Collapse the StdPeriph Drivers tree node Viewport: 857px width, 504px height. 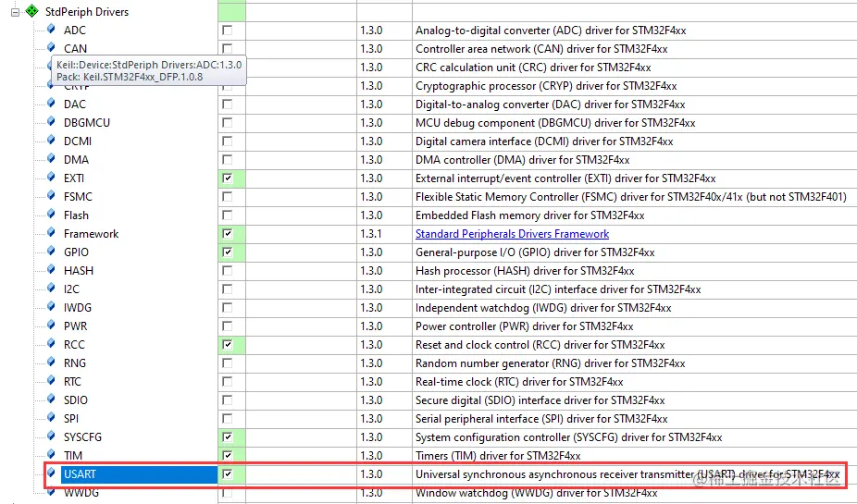point(16,11)
